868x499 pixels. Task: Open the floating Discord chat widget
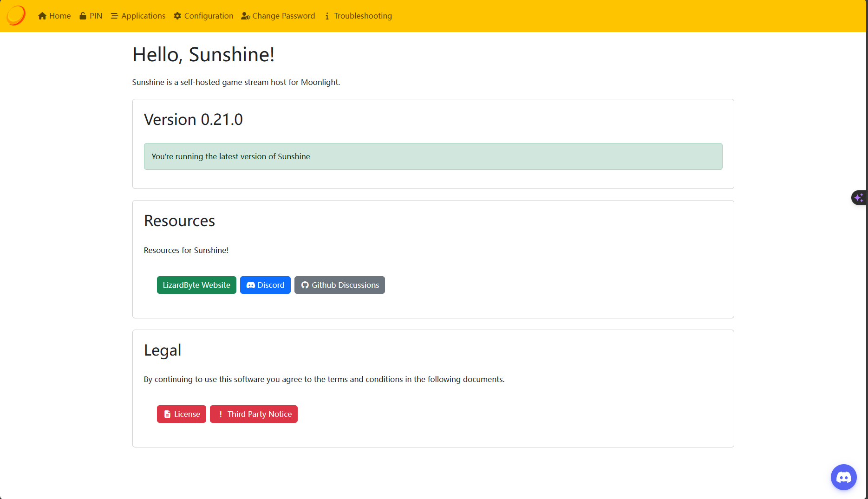[843, 477]
